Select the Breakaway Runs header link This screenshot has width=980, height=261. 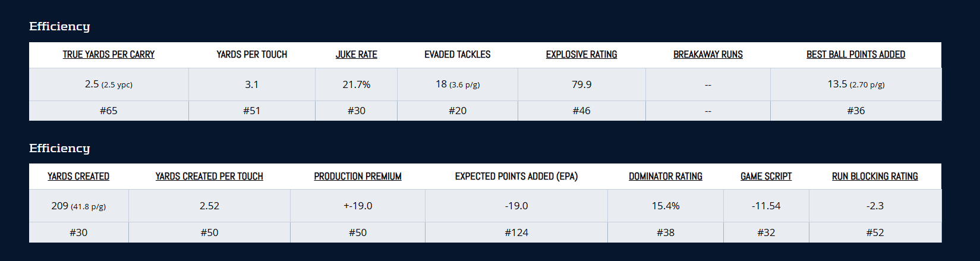click(x=708, y=55)
